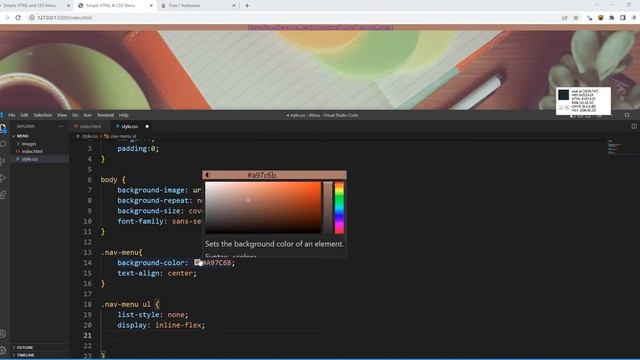Screen dimensions: 640x360
Task: Click the 'display: inline-flex;' line
Action: [161, 325]
